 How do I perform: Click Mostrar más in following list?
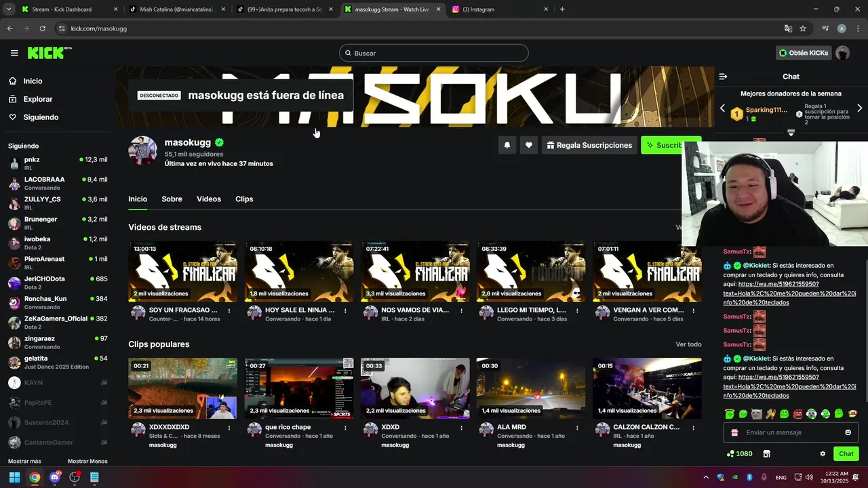(24, 461)
